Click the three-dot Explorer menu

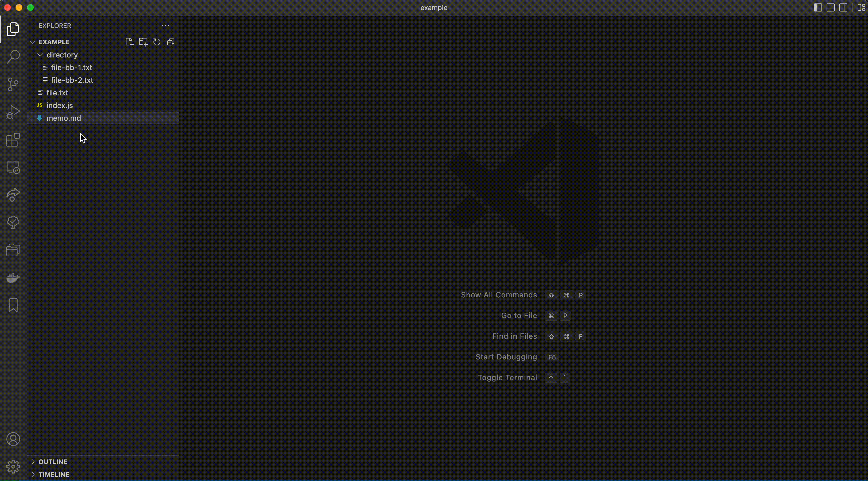pos(166,25)
